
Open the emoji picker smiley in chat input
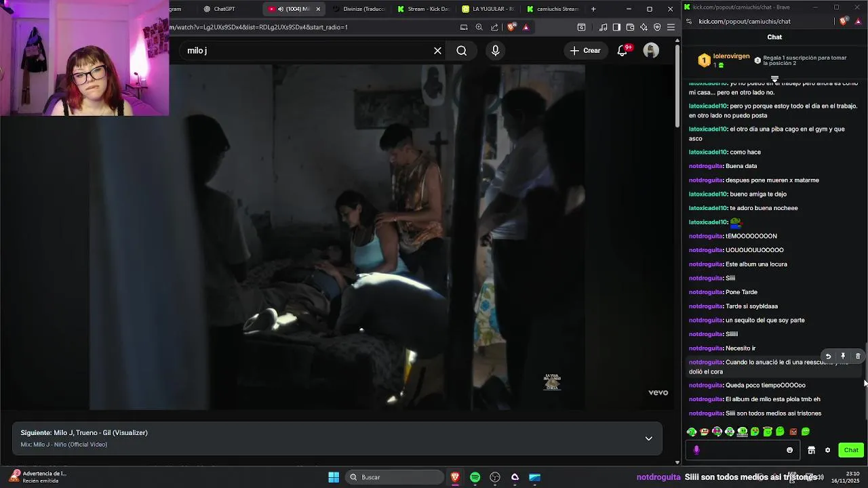[789, 450]
